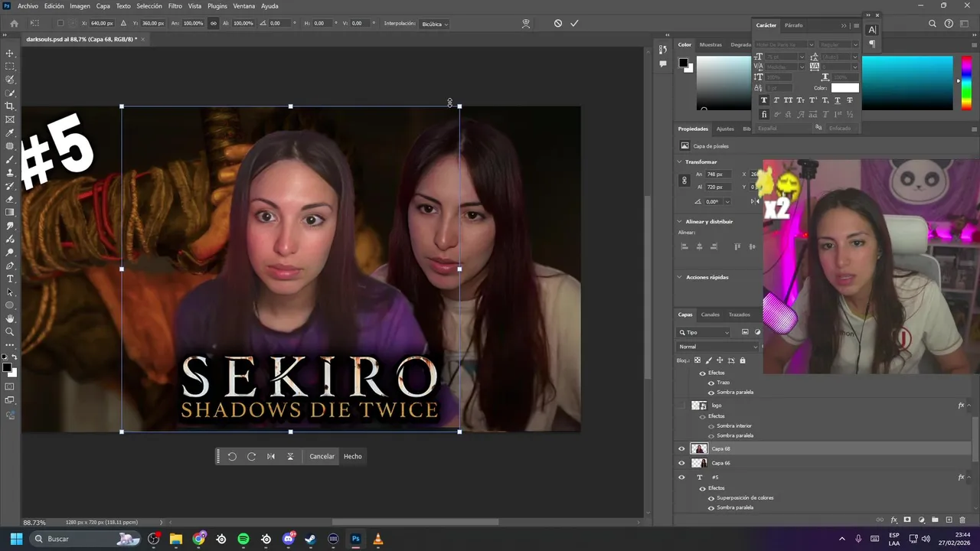980x551 pixels.
Task: Select the Hand tool
Action: 10,318
